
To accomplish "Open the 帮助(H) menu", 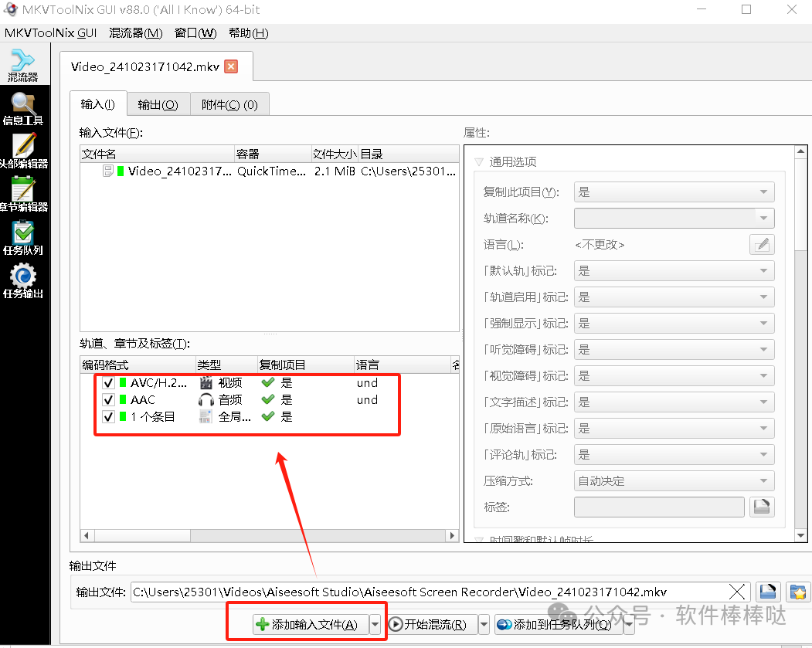I will click(249, 33).
